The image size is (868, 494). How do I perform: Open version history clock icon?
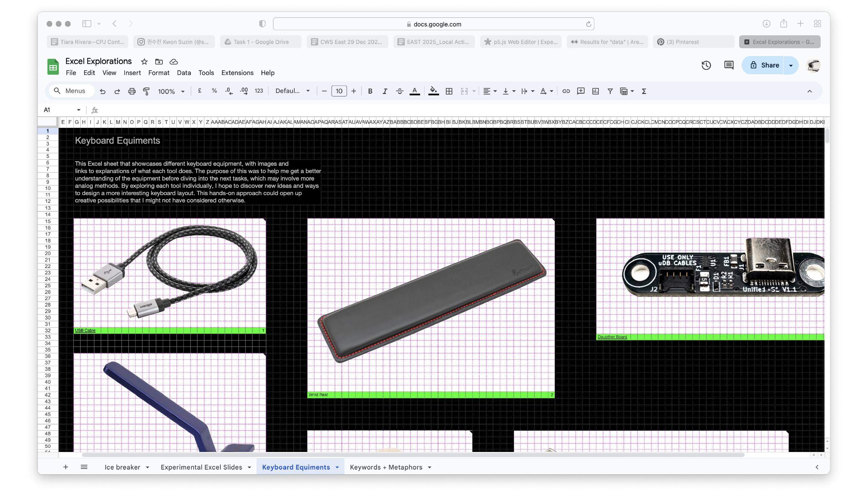click(706, 65)
